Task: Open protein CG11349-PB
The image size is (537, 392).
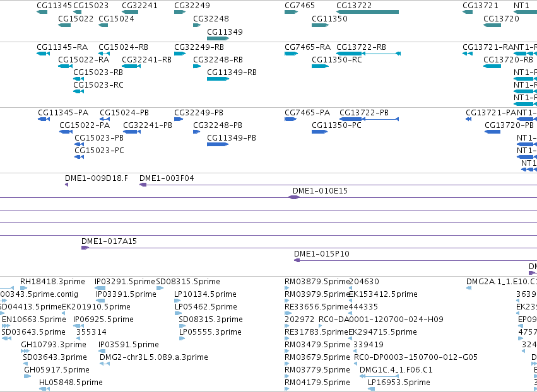Action: [232, 138]
